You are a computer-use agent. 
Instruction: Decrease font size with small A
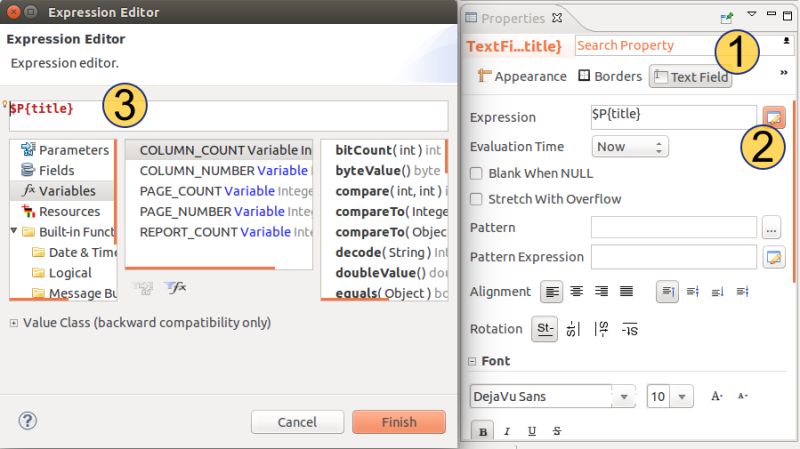[743, 396]
